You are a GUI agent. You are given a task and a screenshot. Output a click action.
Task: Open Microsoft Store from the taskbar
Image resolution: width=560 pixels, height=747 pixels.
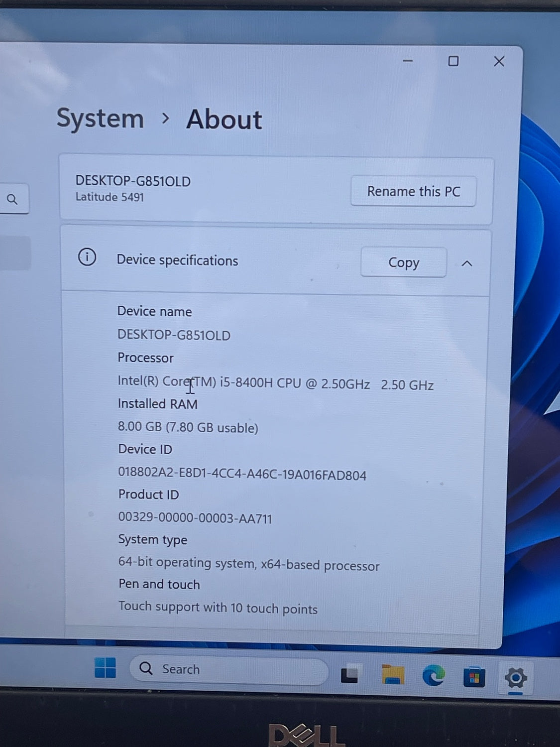tap(474, 677)
